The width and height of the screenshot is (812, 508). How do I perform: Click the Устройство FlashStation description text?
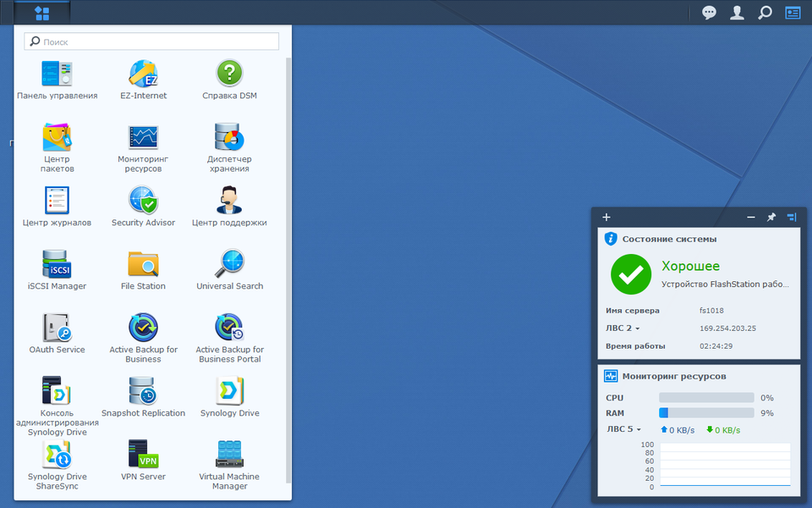pos(725,284)
